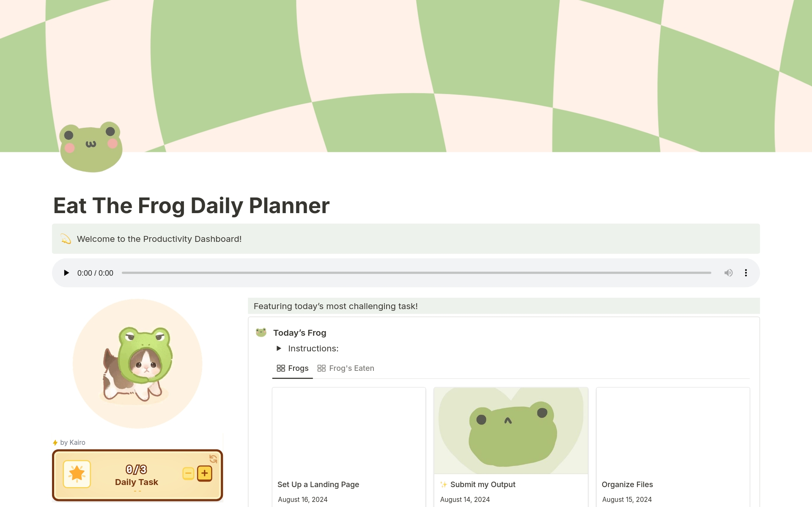Click the frog emoji beside Today's Frog heading
The width and height of the screenshot is (812, 507).
point(261,332)
